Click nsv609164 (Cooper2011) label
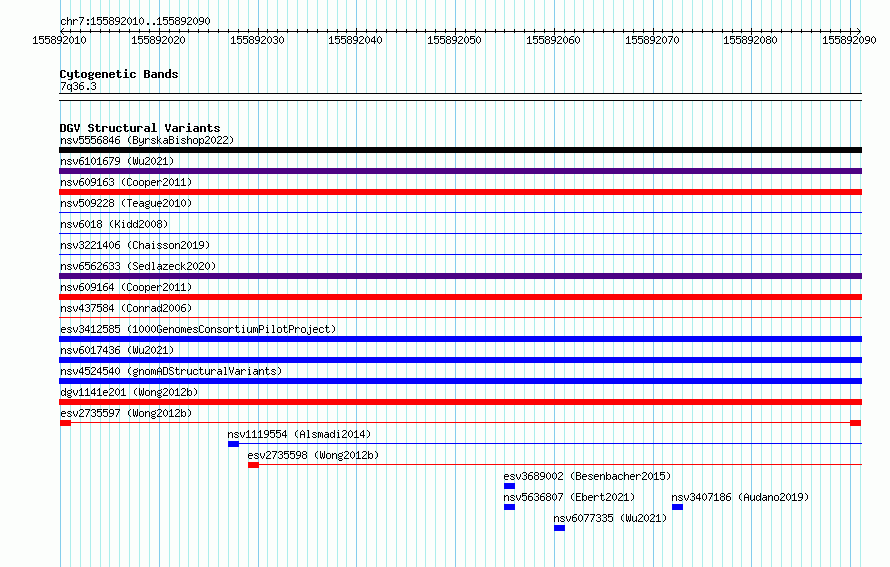The height and width of the screenshot is (567, 890). [126, 287]
